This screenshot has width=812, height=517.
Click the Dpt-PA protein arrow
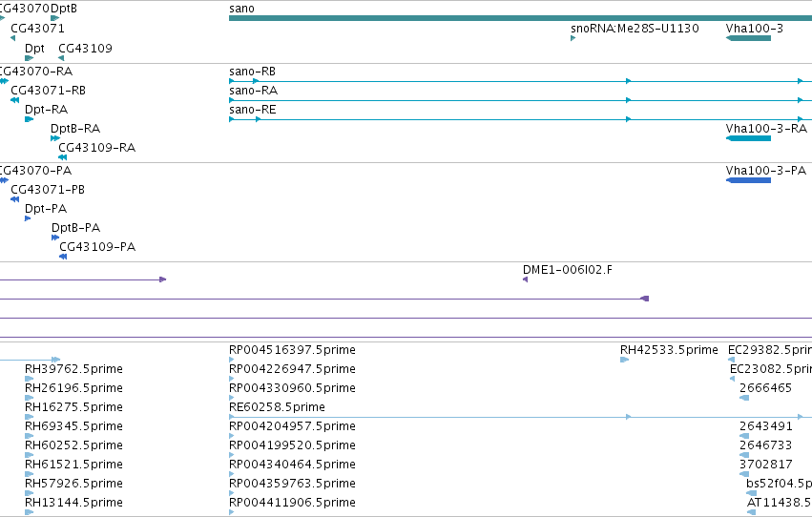28,218
